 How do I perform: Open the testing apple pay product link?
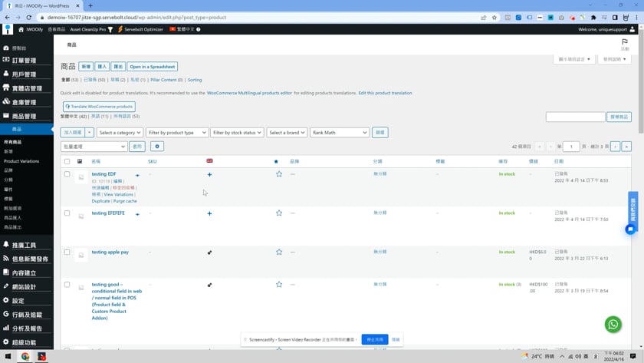pos(110,252)
